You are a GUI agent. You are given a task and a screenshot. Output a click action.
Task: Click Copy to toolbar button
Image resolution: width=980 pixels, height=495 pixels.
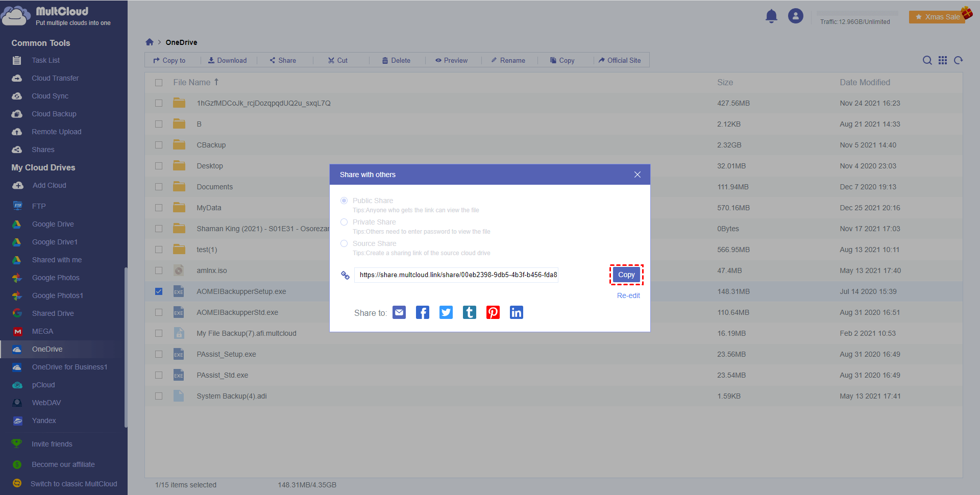(169, 60)
